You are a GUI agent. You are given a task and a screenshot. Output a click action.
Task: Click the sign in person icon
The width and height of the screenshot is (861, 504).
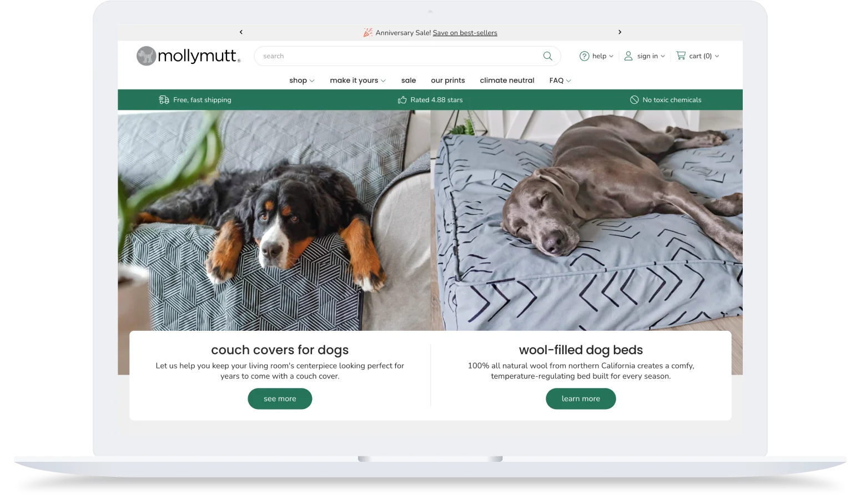point(628,56)
